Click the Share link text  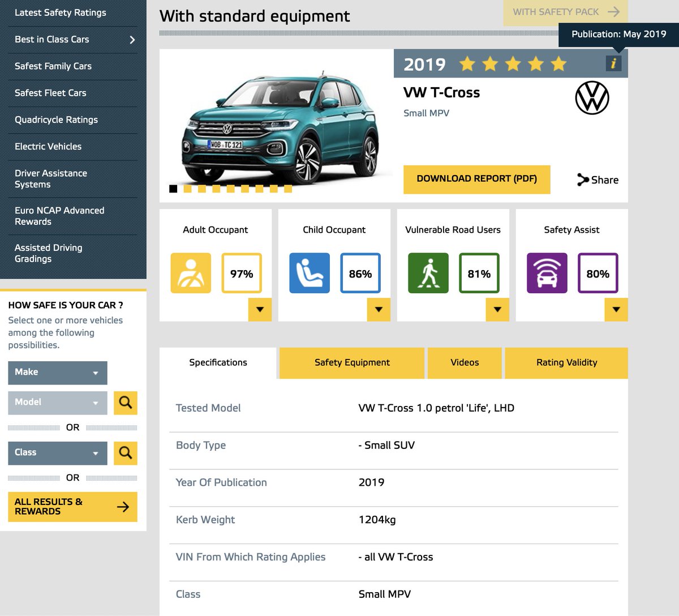(605, 180)
